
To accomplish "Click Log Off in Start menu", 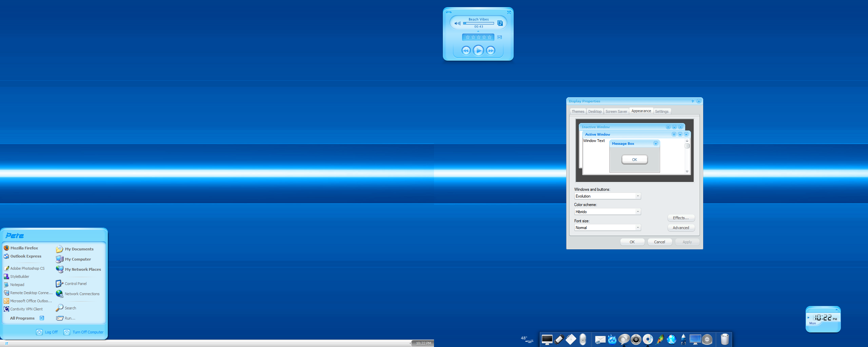I will tap(47, 332).
